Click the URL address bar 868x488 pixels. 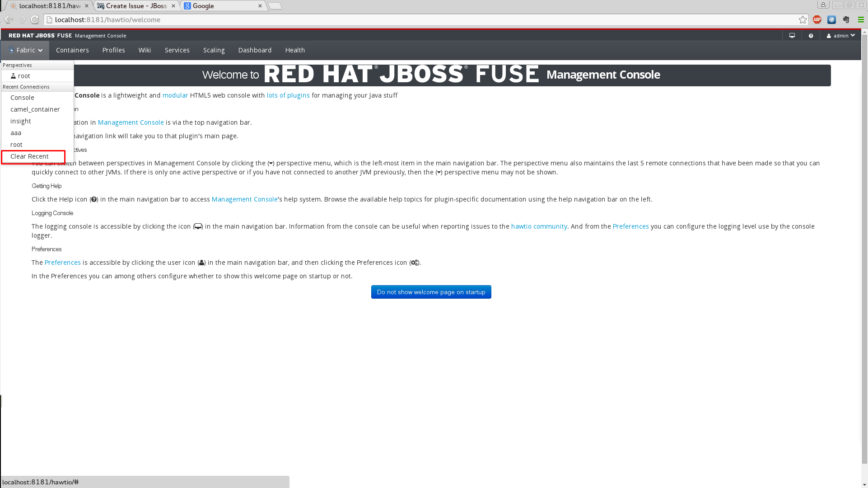pos(406,20)
